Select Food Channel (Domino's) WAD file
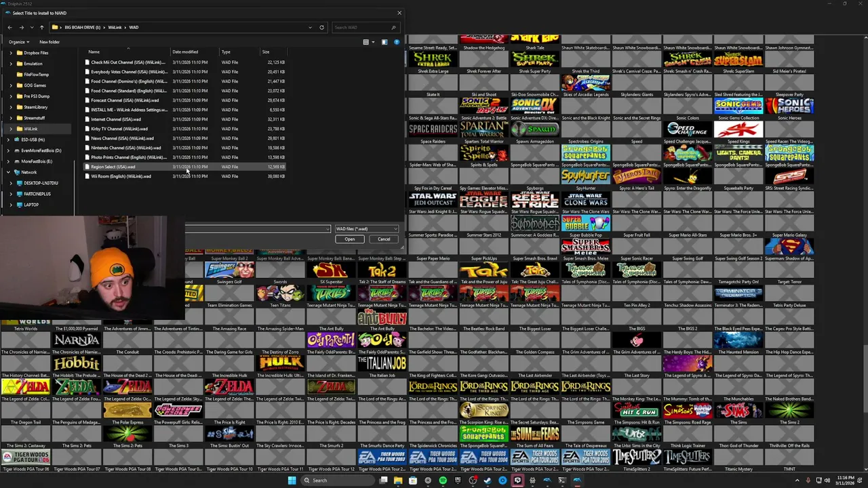868x488 pixels. (184, 81)
